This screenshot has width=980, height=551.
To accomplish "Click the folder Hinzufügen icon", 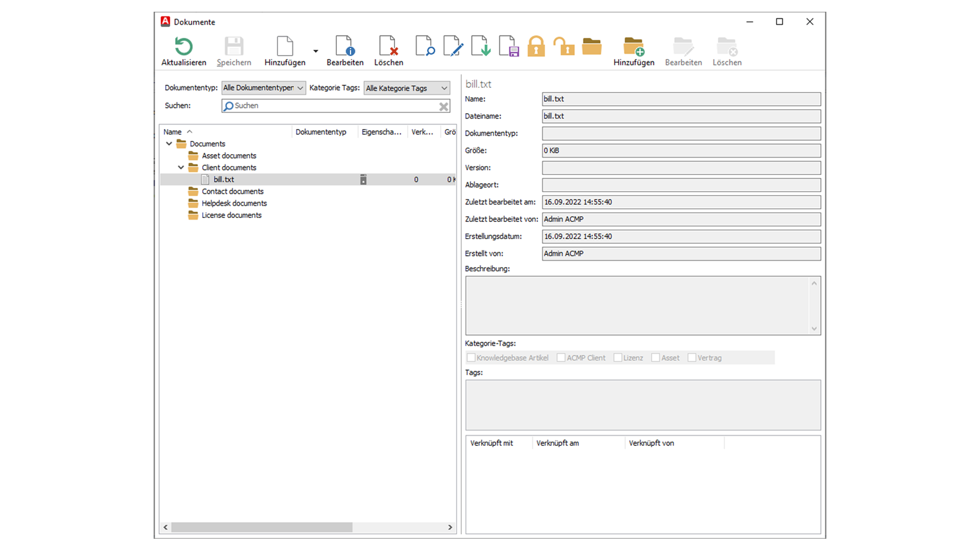I will click(x=634, y=46).
